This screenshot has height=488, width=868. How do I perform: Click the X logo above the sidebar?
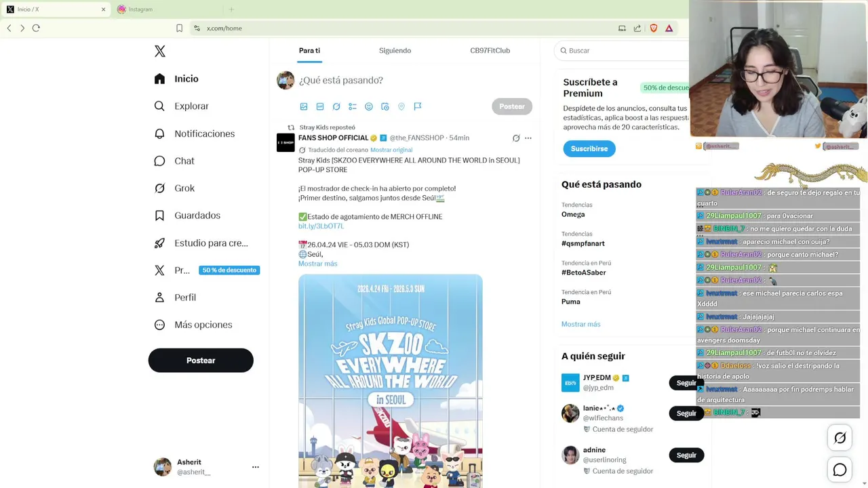pos(160,51)
